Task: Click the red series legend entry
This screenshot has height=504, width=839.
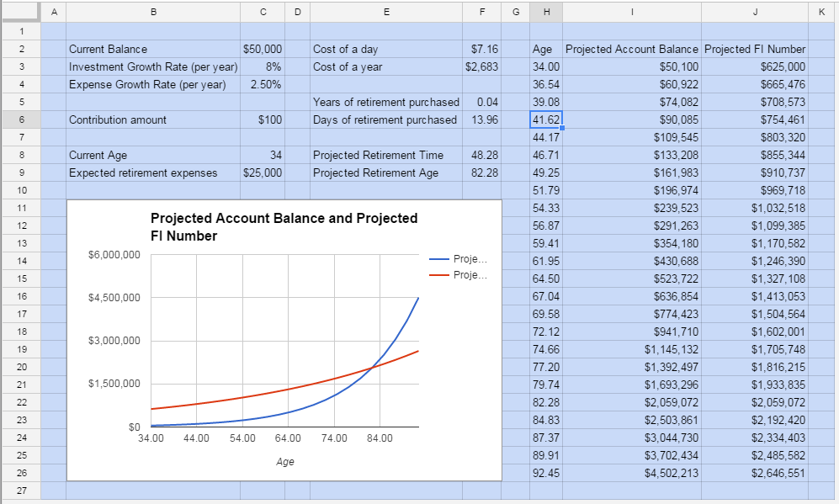Action: coord(459,275)
